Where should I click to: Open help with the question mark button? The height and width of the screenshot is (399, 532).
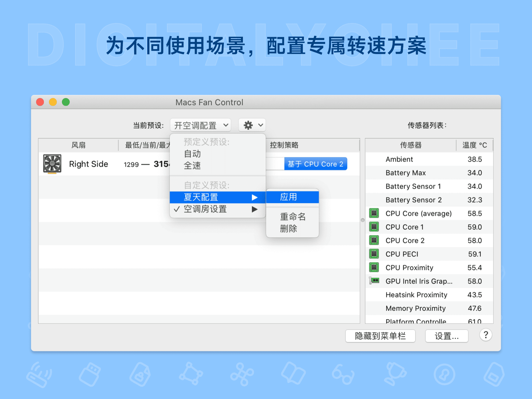click(x=486, y=335)
